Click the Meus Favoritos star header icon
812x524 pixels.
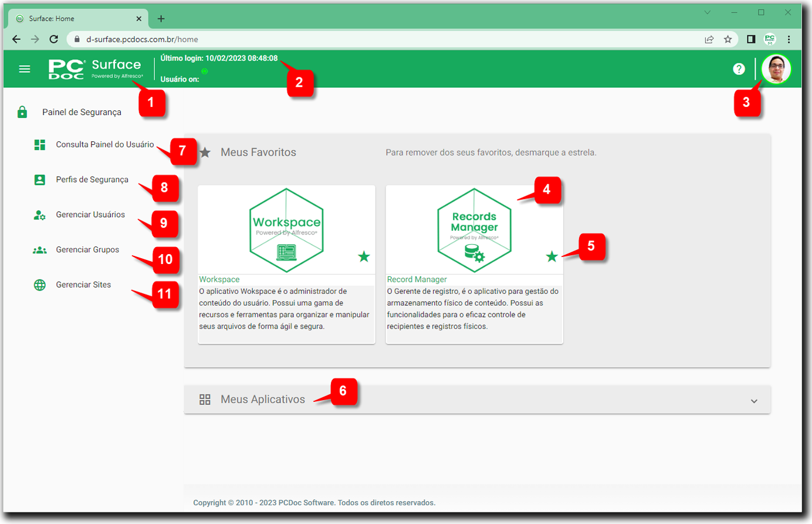[205, 153]
